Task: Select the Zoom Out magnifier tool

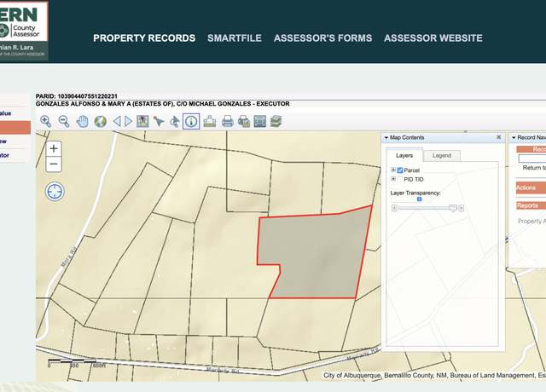Action: tap(64, 121)
